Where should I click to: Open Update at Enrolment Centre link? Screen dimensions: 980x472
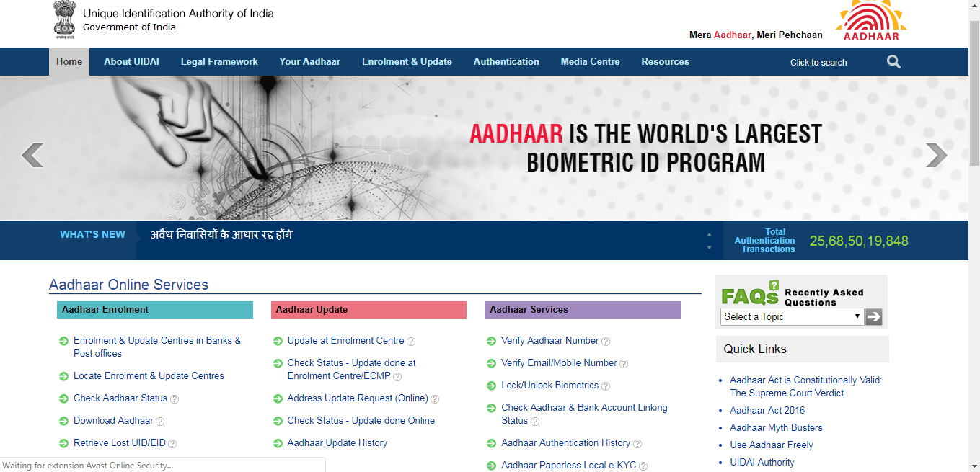pos(345,340)
